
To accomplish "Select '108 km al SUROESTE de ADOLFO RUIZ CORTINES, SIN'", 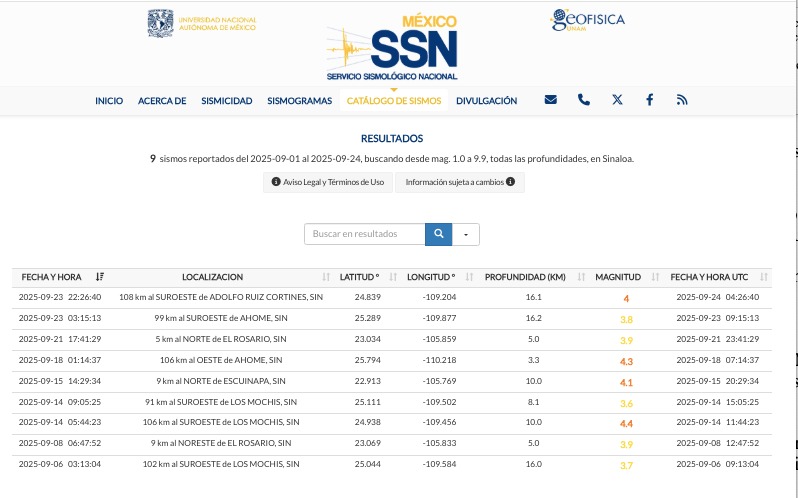I will [x=221, y=297].
